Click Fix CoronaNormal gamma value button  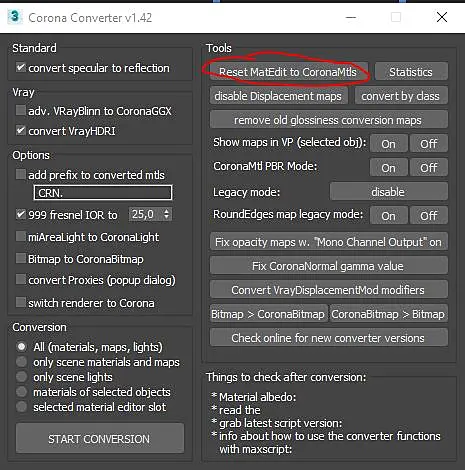329,266
